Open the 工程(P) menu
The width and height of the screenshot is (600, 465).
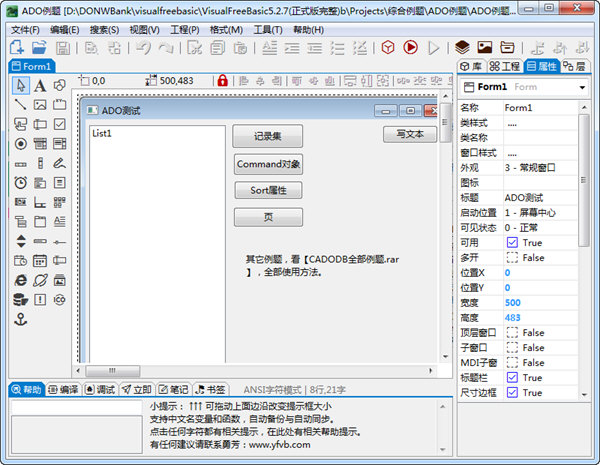[x=185, y=30]
